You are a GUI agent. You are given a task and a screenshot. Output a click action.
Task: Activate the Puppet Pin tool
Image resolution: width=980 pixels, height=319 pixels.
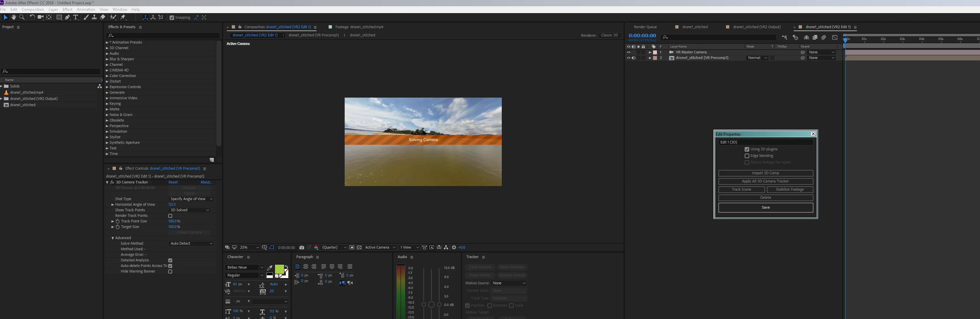pos(123,17)
